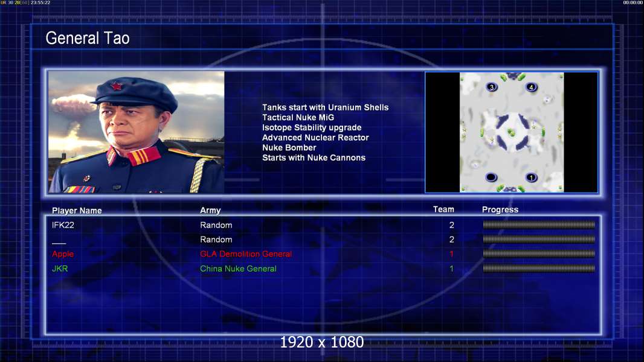Click the General Tao title text

pyautogui.click(x=88, y=38)
